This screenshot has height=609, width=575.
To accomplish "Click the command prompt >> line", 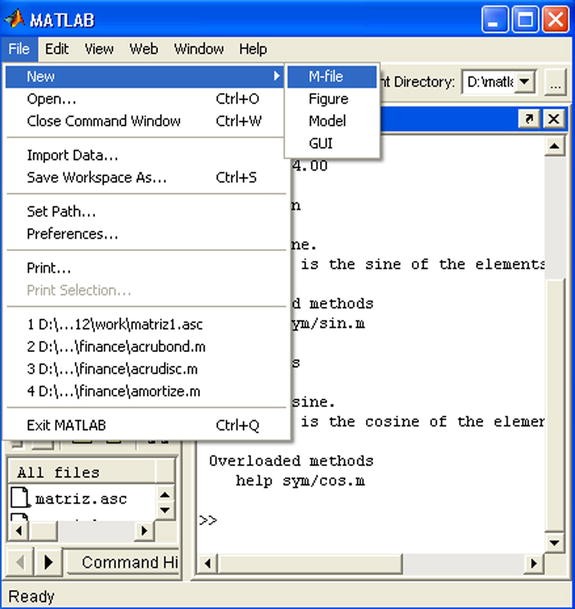I will tap(208, 520).
